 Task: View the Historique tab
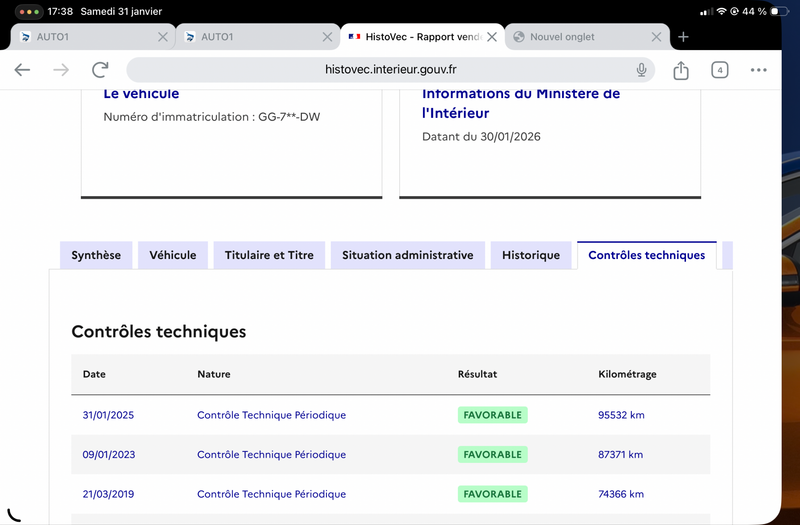531,255
